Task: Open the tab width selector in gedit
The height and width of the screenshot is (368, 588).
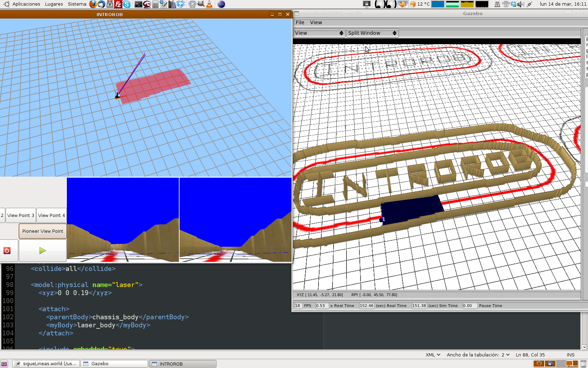Action: pos(478,355)
